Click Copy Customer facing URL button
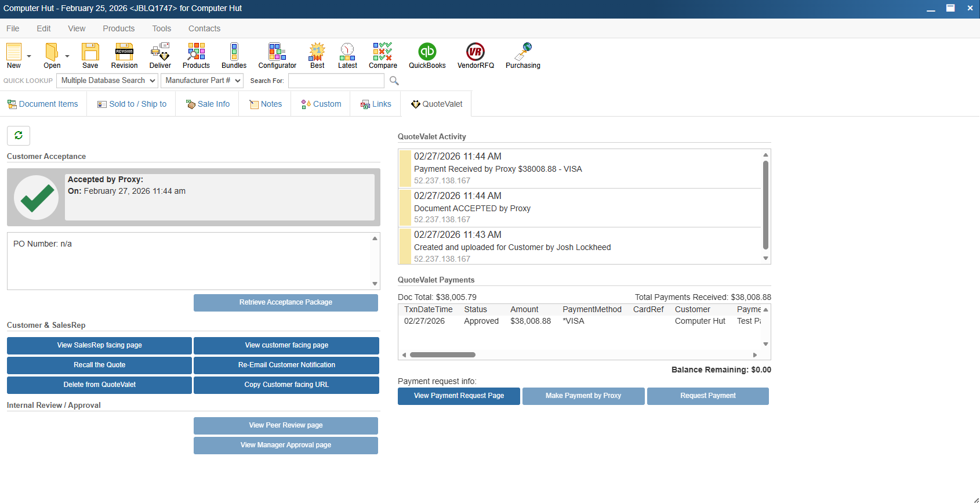This screenshot has height=503, width=980. coord(286,385)
